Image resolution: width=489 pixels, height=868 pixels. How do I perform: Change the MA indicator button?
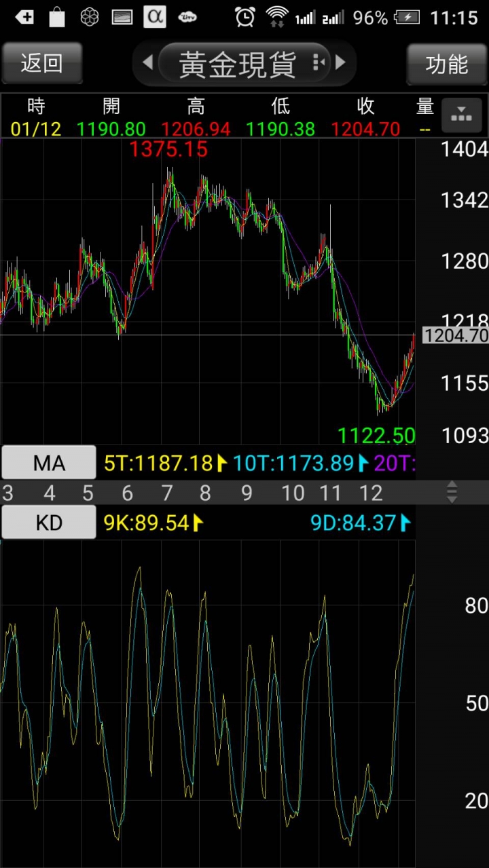[x=49, y=463]
